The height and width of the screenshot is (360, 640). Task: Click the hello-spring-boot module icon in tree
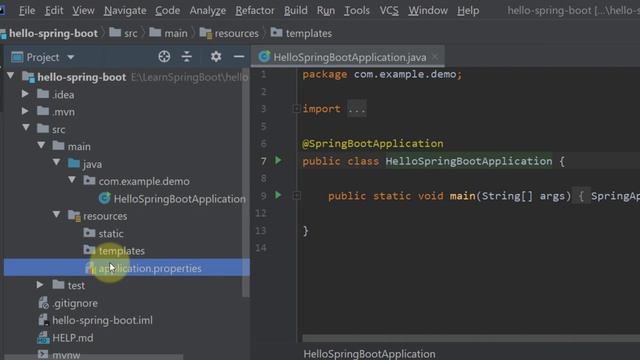(28, 77)
